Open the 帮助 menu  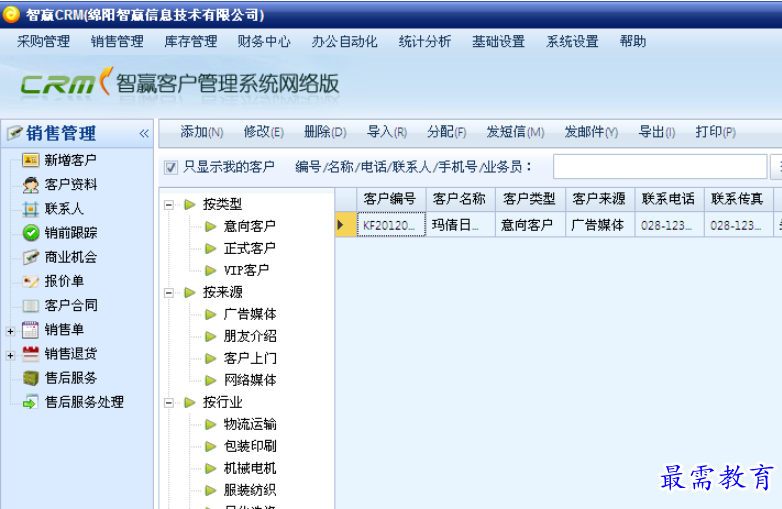click(x=633, y=41)
